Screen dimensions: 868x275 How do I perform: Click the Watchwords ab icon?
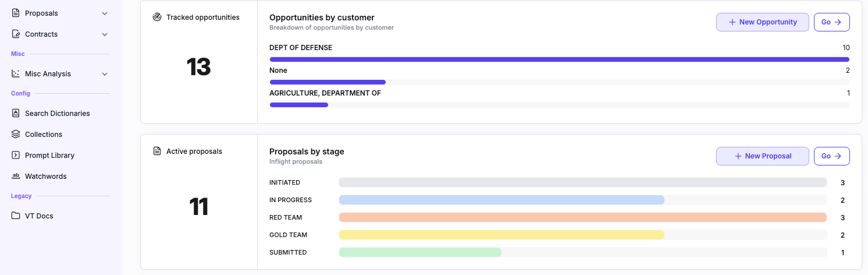pos(16,176)
